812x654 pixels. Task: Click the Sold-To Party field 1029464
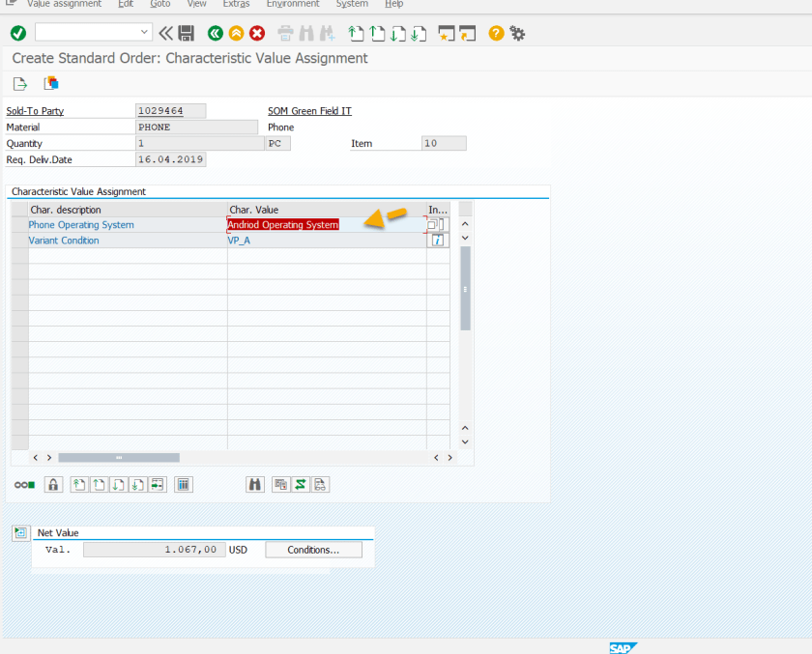coord(170,111)
